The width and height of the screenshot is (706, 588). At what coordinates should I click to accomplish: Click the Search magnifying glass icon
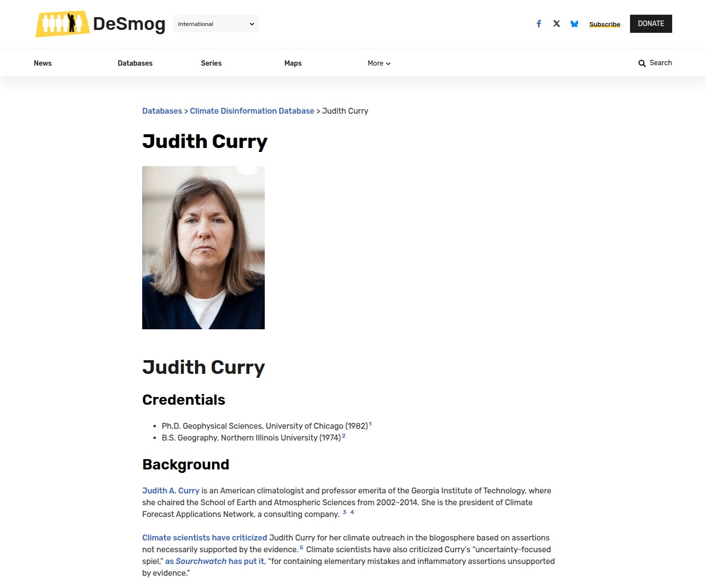click(x=642, y=63)
